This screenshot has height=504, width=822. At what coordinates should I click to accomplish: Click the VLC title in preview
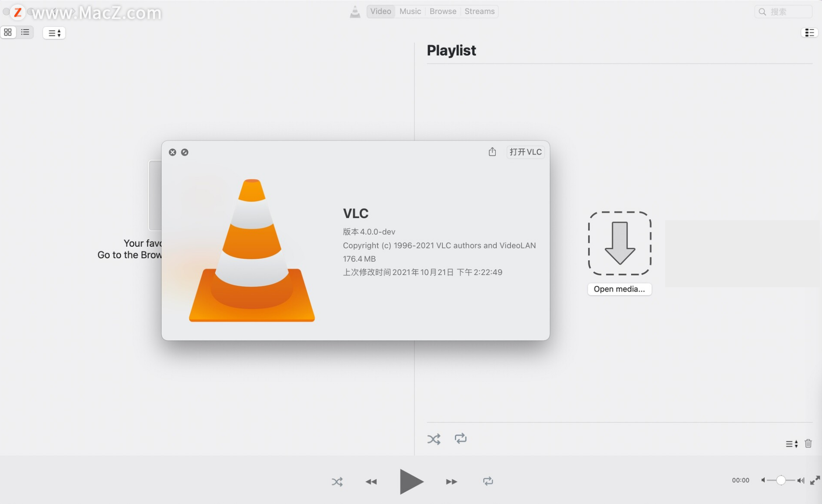[x=356, y=214]
